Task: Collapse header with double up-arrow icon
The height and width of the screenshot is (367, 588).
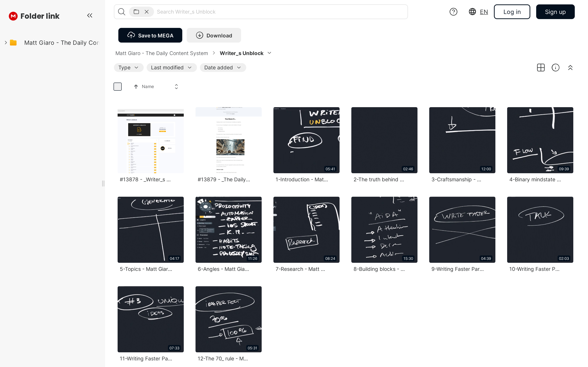Action: (x=570, y=68)
